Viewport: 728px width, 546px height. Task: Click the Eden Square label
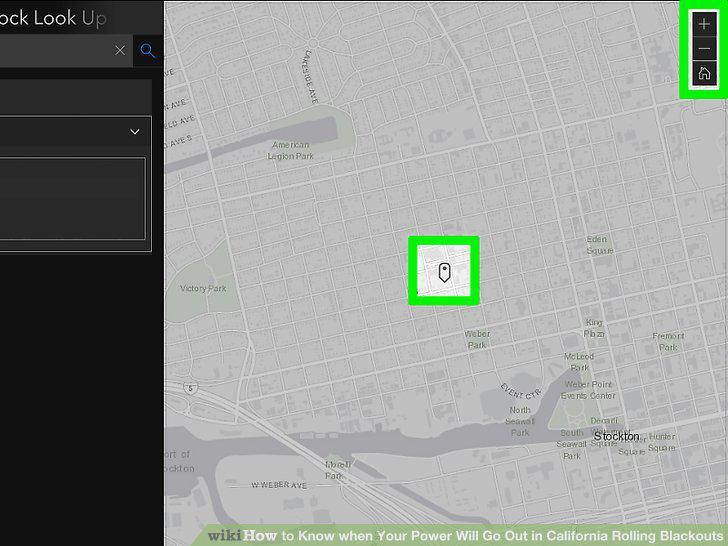point(599,245)
